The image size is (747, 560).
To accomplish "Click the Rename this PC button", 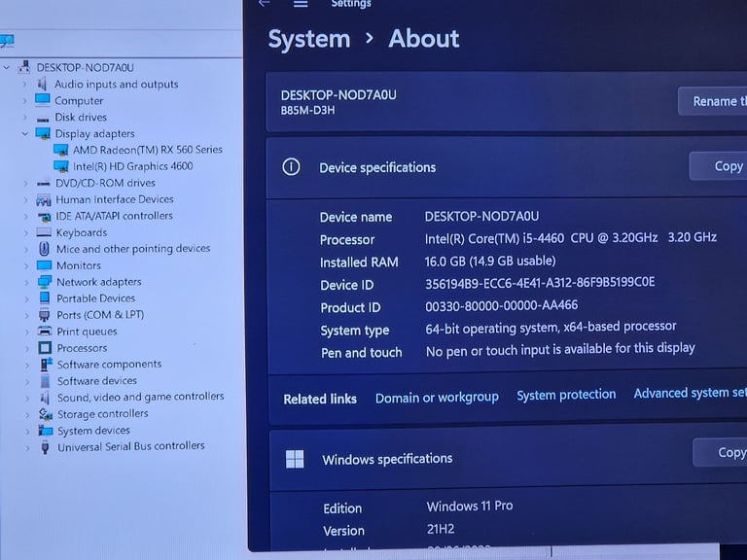I will [x=713, y=101].
